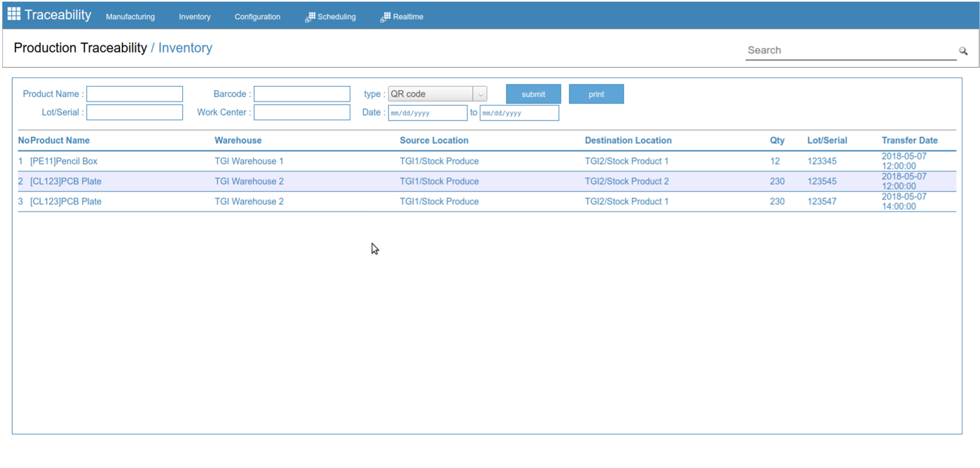The image size is (980, 468).
Task: Click the Realtime menu icon
Action: pos(385,17)
